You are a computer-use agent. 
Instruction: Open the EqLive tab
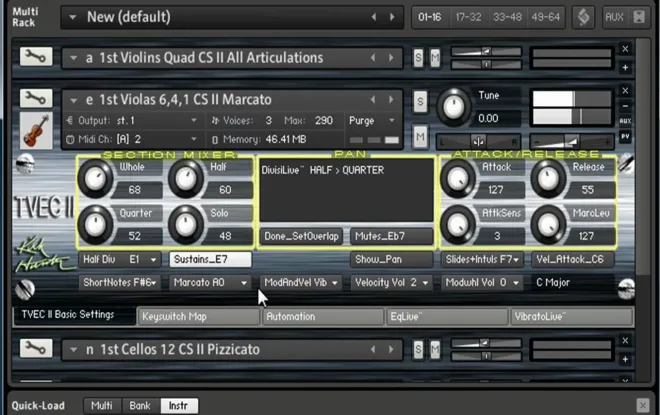tap(447, 317)
